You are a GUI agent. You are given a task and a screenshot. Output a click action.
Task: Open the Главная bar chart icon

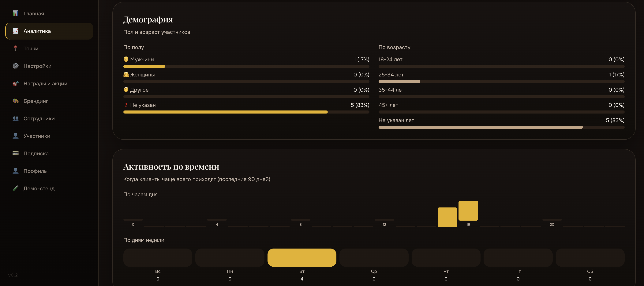coord(16,14)
